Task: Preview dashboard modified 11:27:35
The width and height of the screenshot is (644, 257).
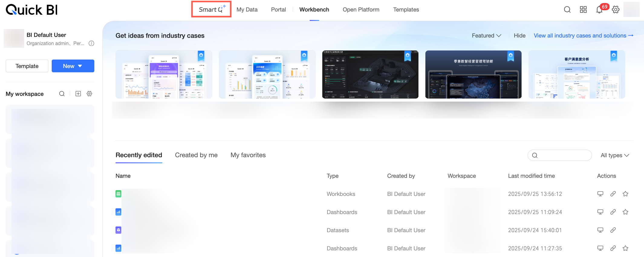Action: click(600, 248)
